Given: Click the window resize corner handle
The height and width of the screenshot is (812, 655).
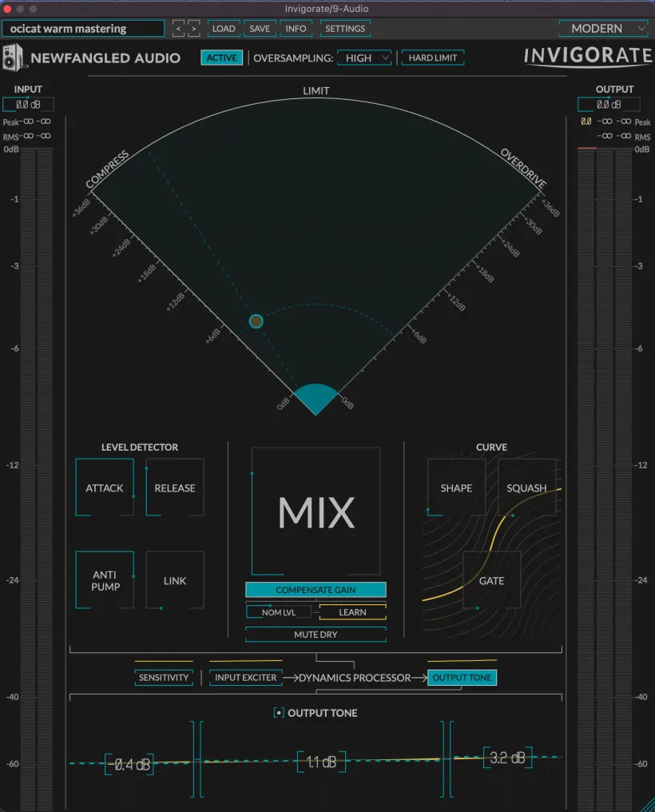Looking at the screenshot, I should pos(647,804).
